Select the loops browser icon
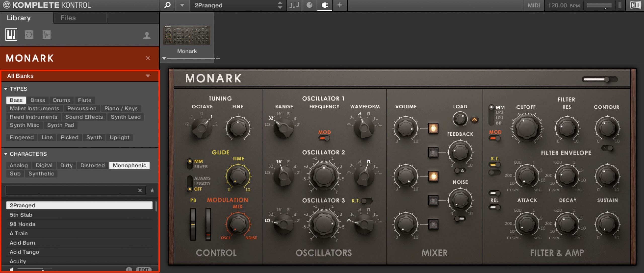The image size is (644, 273). [x=29, y=34]
